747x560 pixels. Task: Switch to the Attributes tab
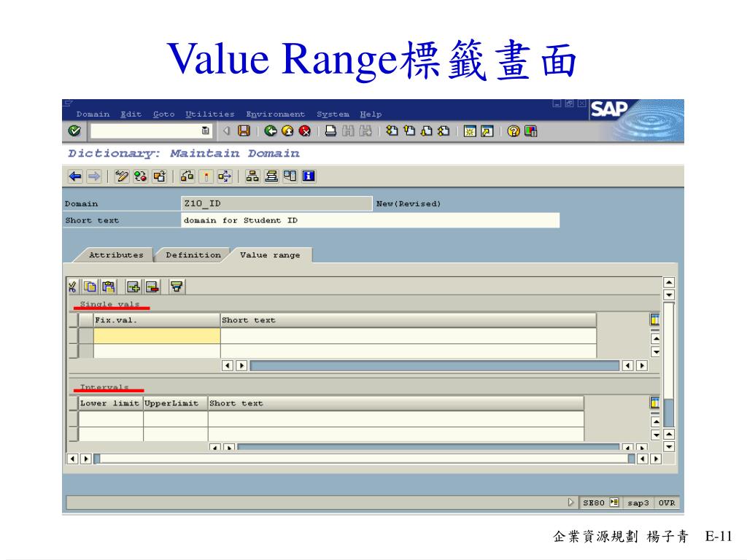pos(116,254)
